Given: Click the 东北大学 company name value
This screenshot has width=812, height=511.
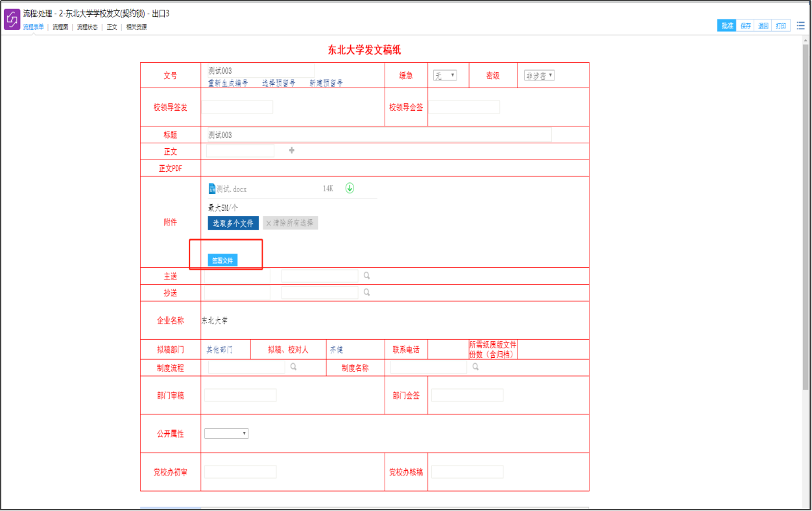Looking at the screenshot, I should coord(215,320).
